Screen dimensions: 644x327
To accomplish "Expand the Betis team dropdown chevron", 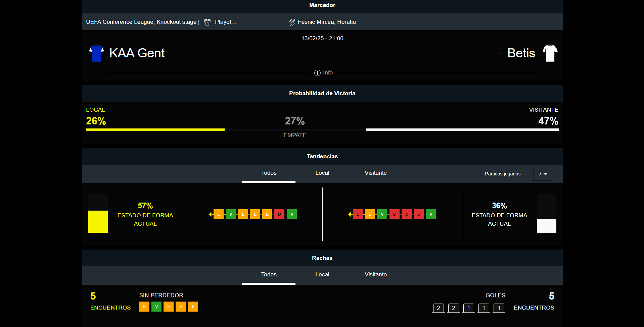I will coord(501,53).
